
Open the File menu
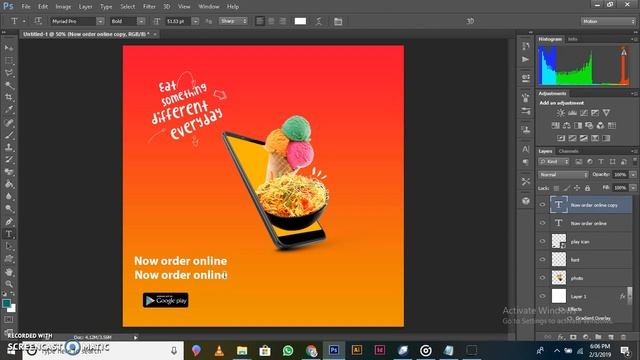pyautogui.click(x=26, y=7)
